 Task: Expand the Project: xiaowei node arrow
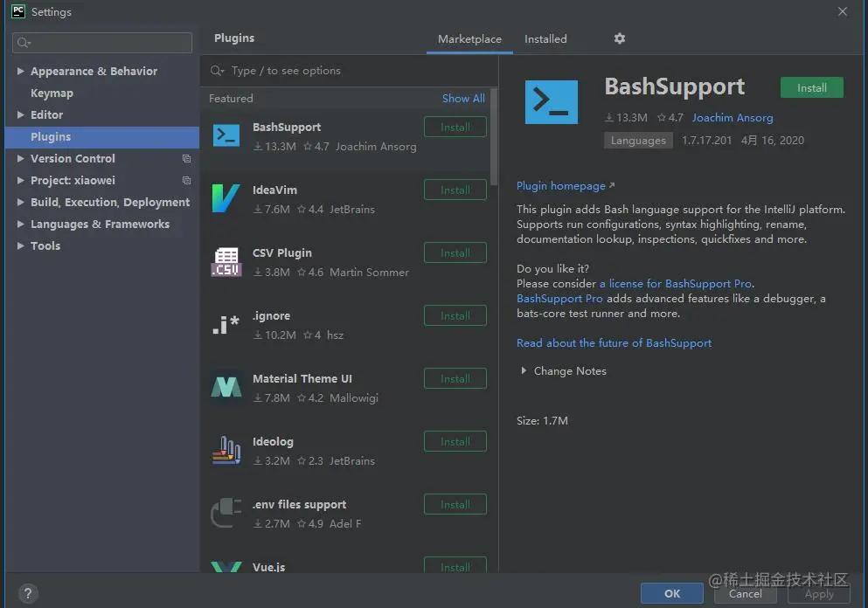coord(20,180)
